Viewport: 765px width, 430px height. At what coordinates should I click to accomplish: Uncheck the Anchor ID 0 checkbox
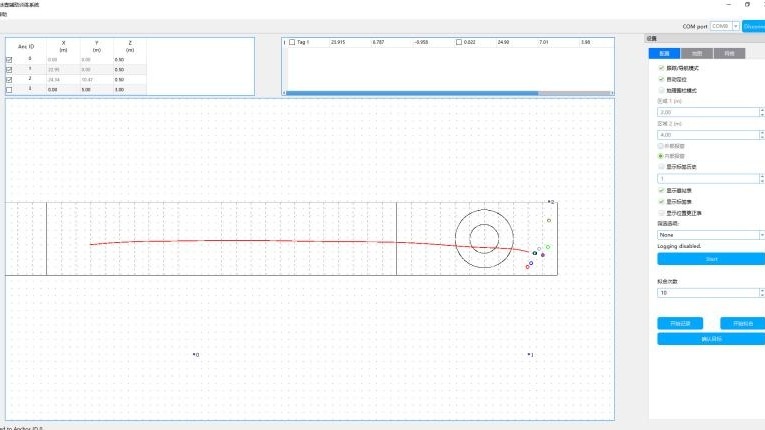(x=10, y=60)
